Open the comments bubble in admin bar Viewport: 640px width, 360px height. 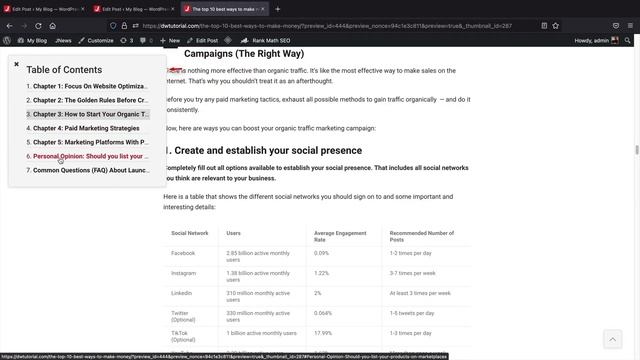pyautogui.click(x=146, y=40)
